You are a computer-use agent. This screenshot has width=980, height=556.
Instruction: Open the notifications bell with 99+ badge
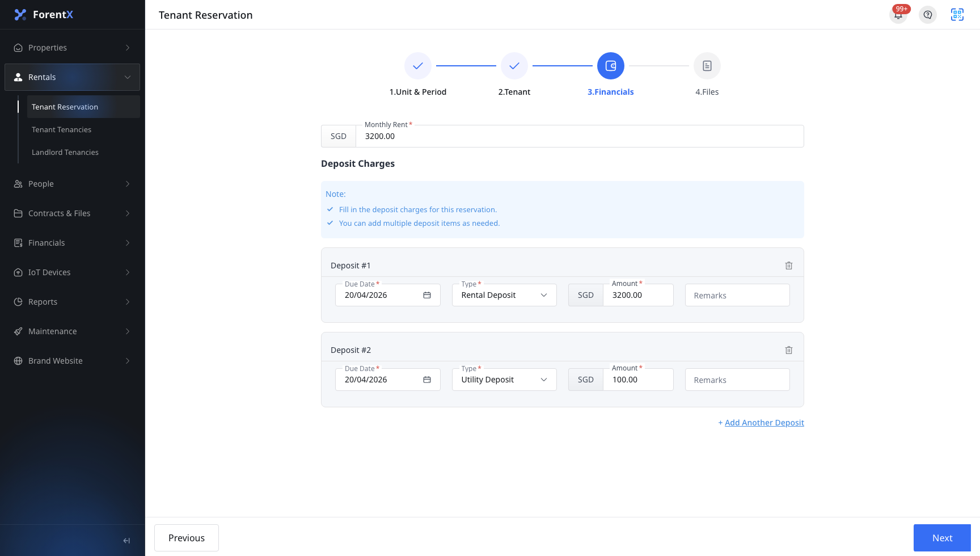[x=898, y=15]
